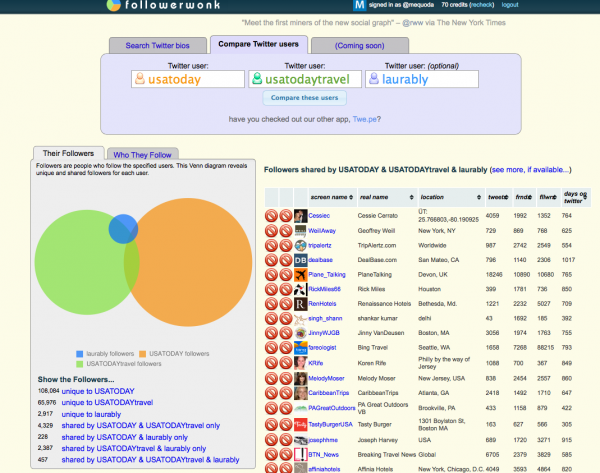The height and width of the screenshot is (473, 600).
Task: Show shared by USATODAY & USATODAYtravel & laurably
Action: pyautogui.click(x=150, y=460)
